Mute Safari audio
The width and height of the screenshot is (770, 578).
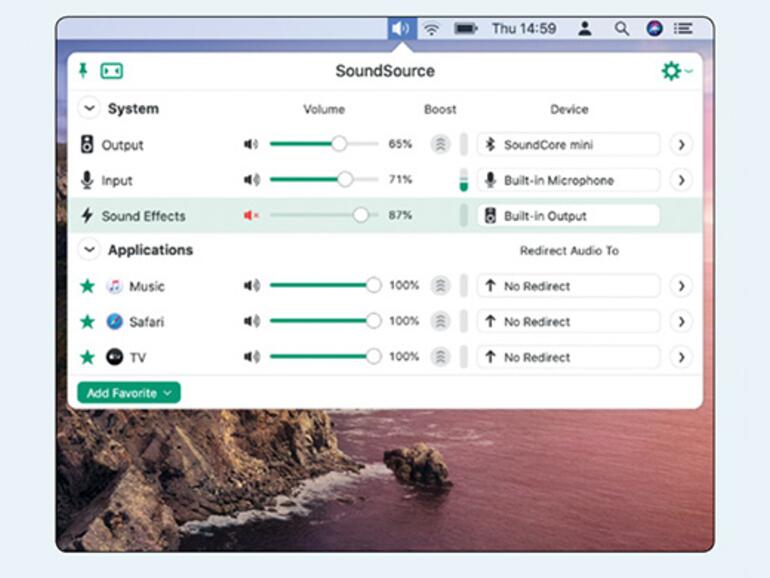click(x=251, y=321)
